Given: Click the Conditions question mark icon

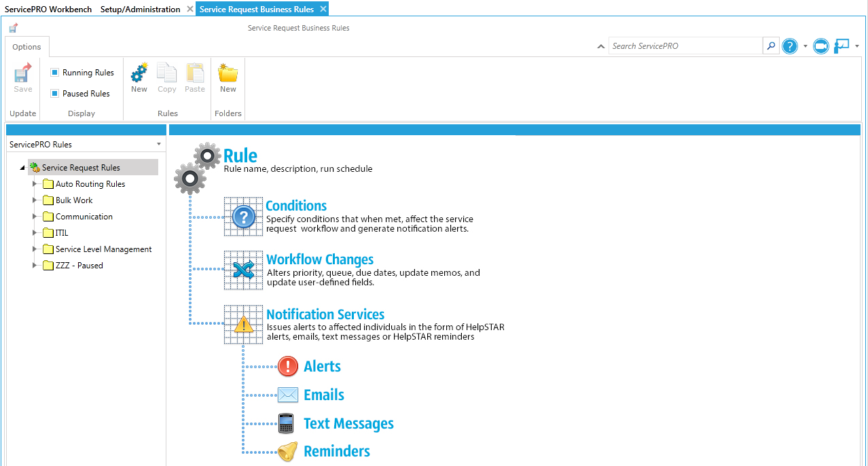Looking at the screenshot, I should pyautogui.click(x=244, y=217).
